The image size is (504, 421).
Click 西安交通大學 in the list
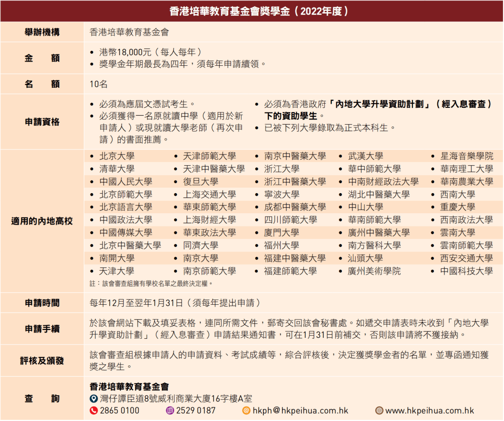point(467,259)
